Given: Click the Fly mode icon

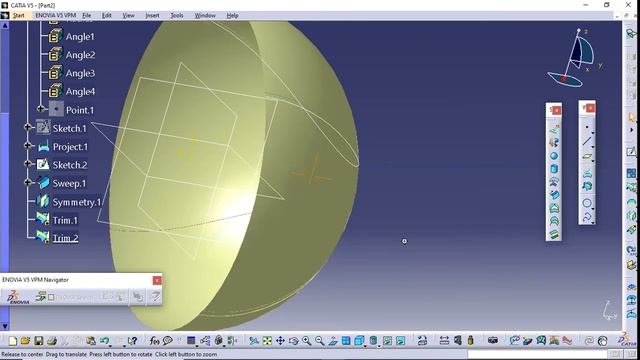Looking at the screenshot, I should point(254,341).
